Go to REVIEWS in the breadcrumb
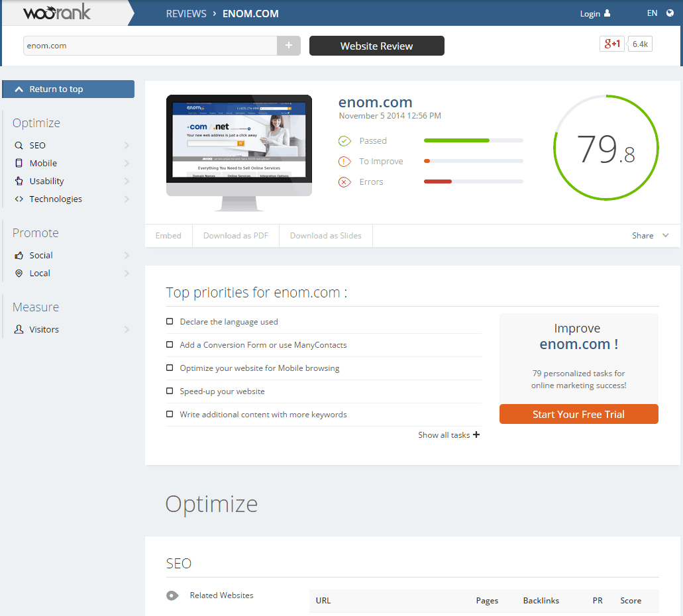 [186, 13]
